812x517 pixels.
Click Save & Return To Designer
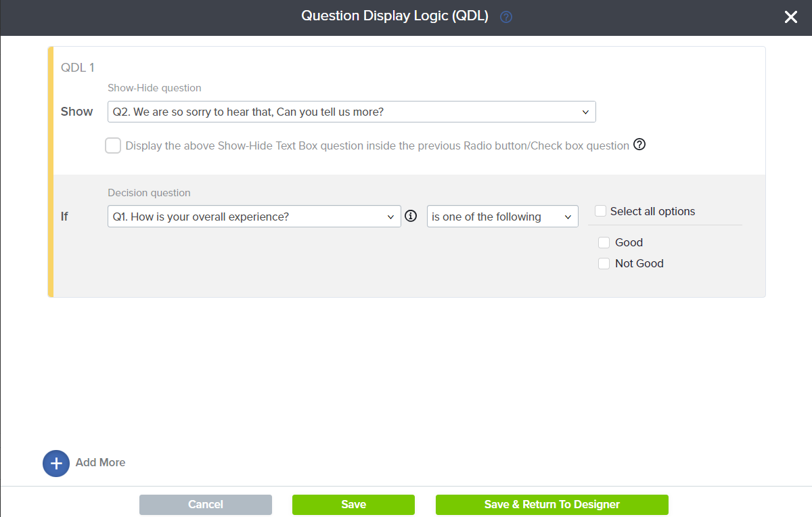(551, 505)
